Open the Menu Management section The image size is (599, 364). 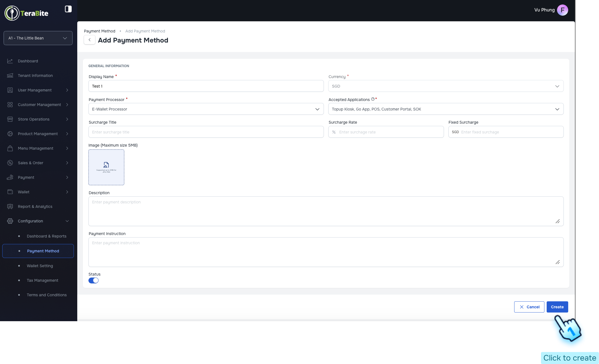click(36, 148)
